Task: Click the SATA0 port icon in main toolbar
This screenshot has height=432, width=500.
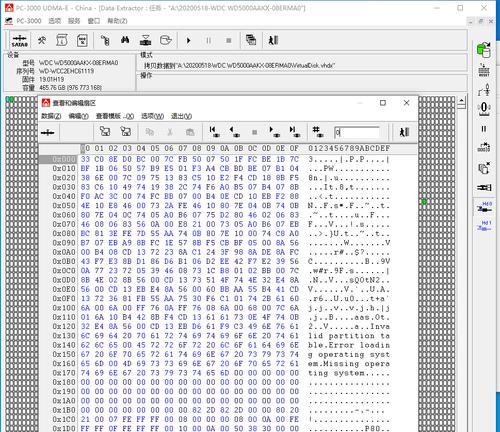Action: click(19, 41)
